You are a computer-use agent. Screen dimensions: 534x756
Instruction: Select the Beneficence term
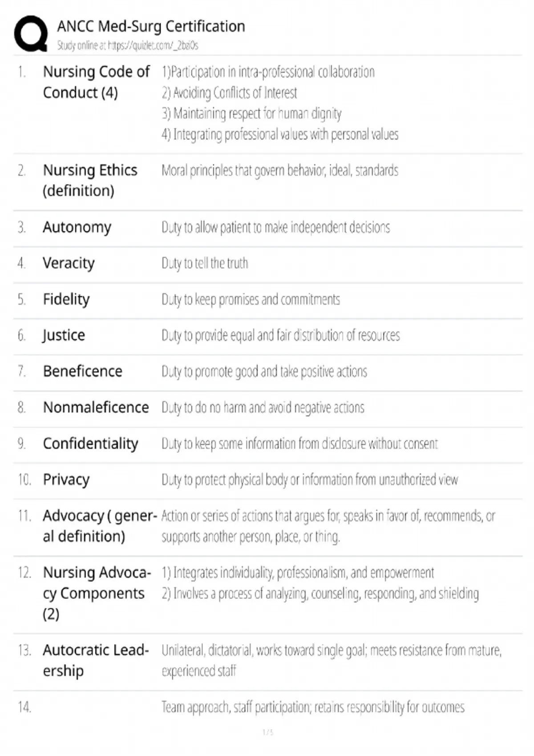pyautogui.click(x=82, y=371)
